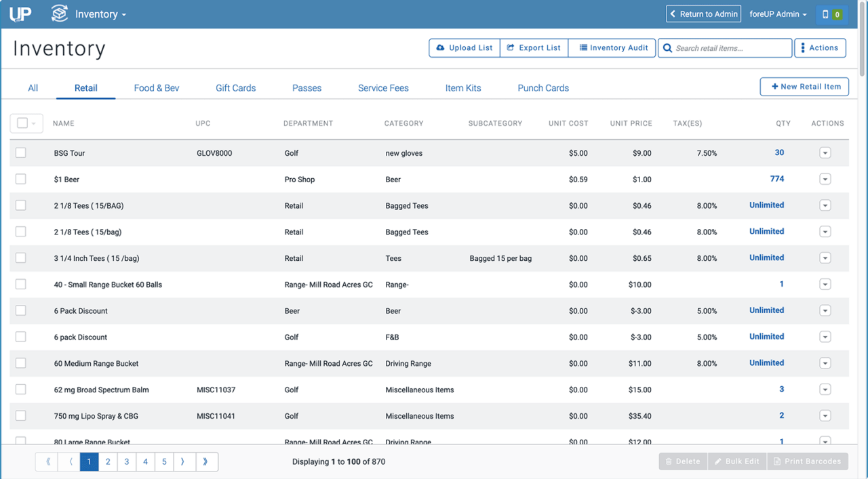Open actions dropdown for 62 mg Broad Spectrum Balm
This screenshot has height=479, width=868.
pos(825,390)
